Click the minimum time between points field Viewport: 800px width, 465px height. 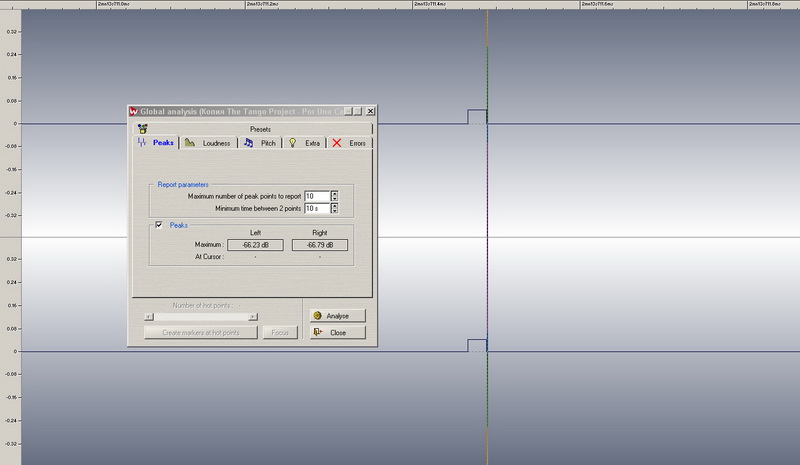coord(317,208)
